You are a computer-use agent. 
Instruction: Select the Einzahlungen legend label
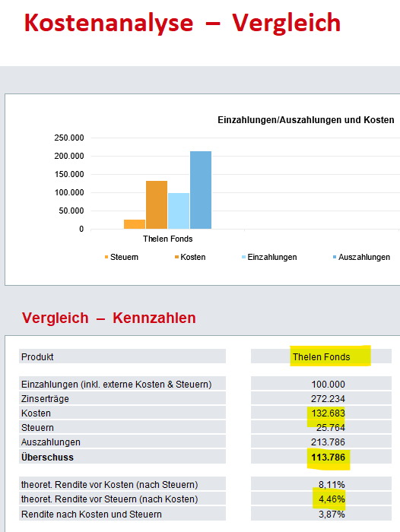pyautogui.click(x=272, y=257)
